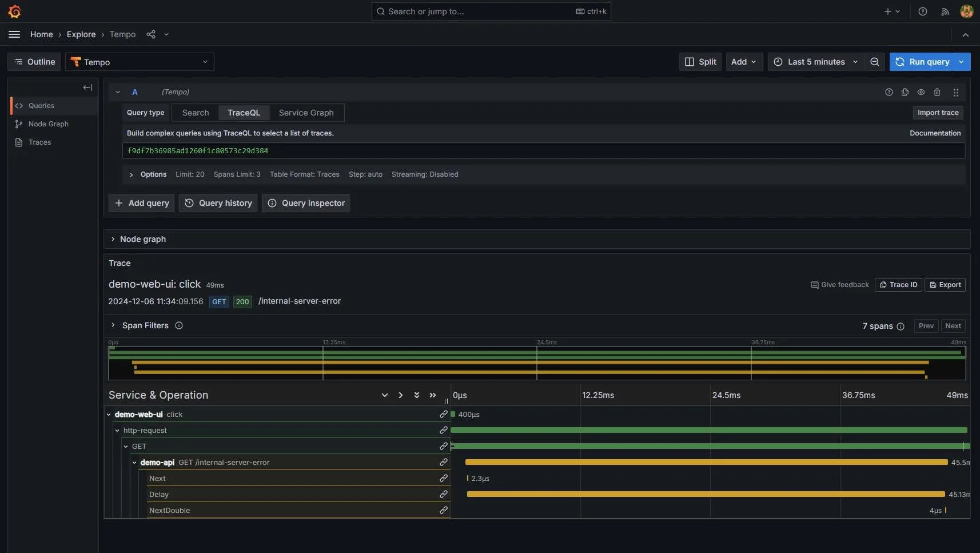The image size is (980, 553).
Task: Open the Add dropdown menu
Action: point(744,62)
